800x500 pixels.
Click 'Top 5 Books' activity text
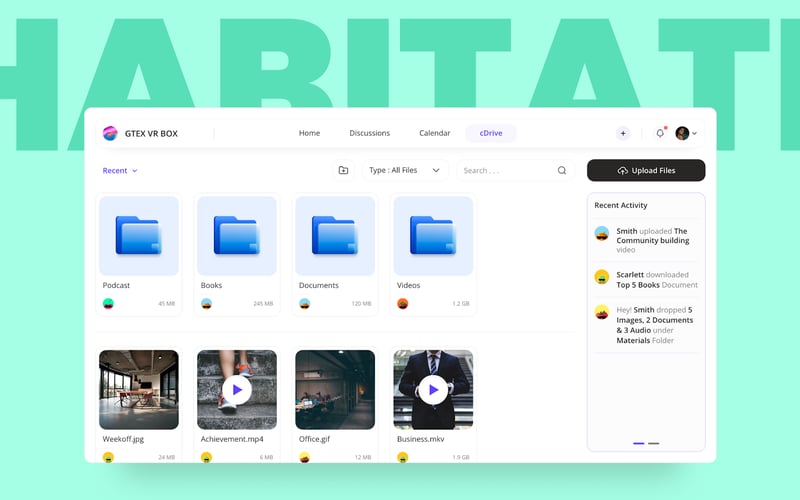[638, 285]
